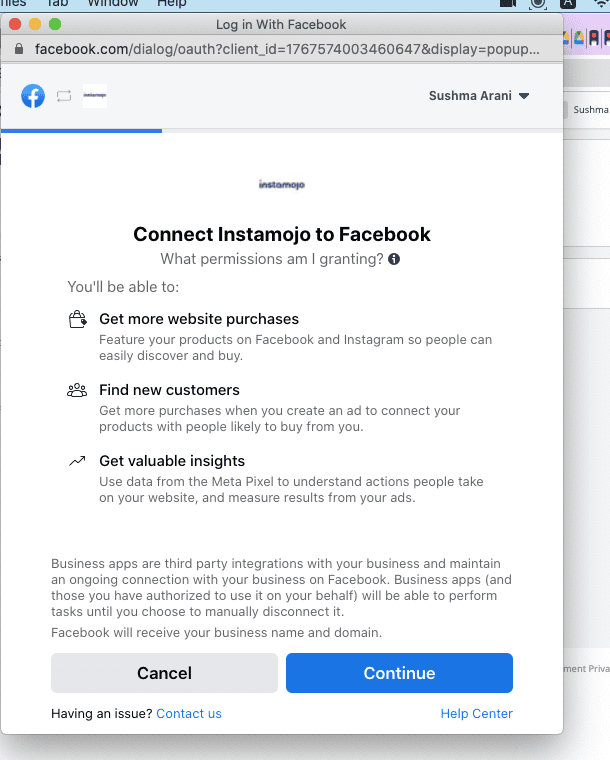Click the Continue button
This screenshot has height=760, width=610.
point(399,673)
